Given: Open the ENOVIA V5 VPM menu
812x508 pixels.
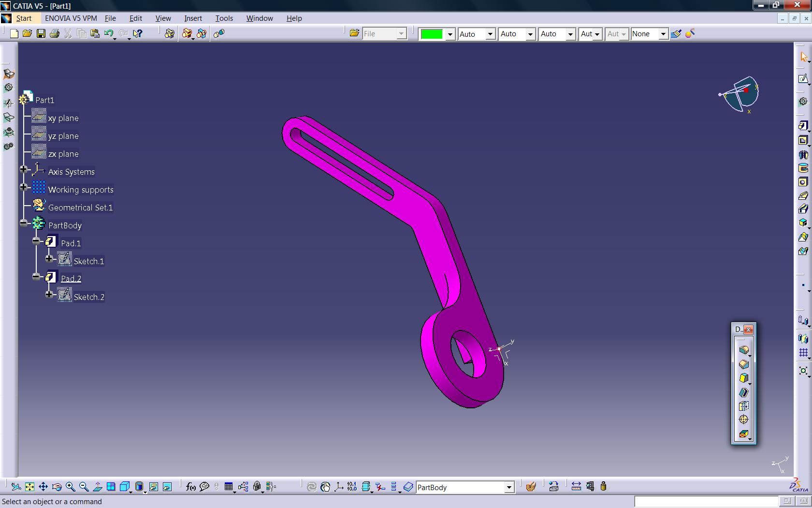Looking at the screenshot, I should point(71,18).
